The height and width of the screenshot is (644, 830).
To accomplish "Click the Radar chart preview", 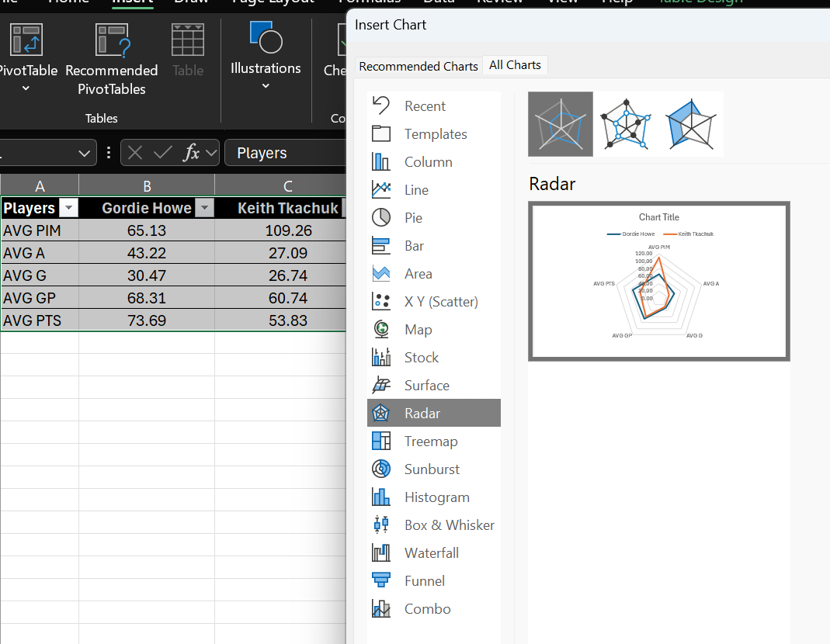I will (x=659, y=282).
